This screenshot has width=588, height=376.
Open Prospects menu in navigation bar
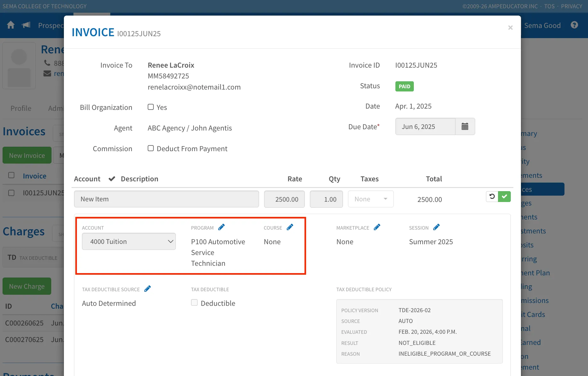pyautogui.click(x=51, y=25)
